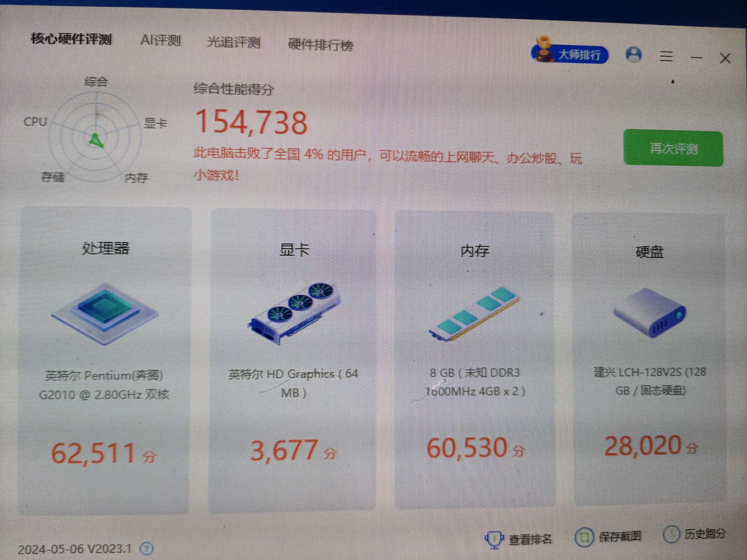Viewport: 747px width, 560px height.
Task: Click the CPU label on radar chart
Action: pos(35,121)
